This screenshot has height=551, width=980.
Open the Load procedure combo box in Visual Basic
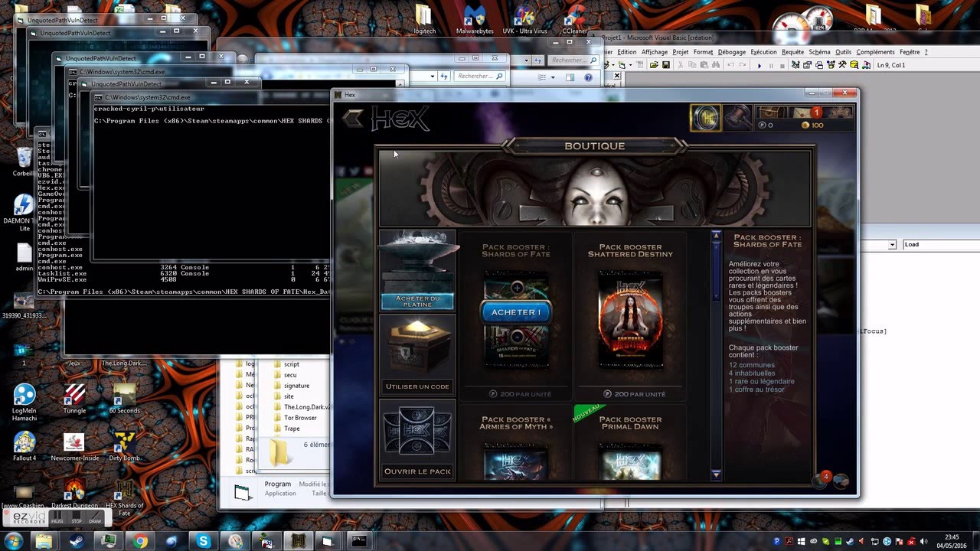(941, 244)
